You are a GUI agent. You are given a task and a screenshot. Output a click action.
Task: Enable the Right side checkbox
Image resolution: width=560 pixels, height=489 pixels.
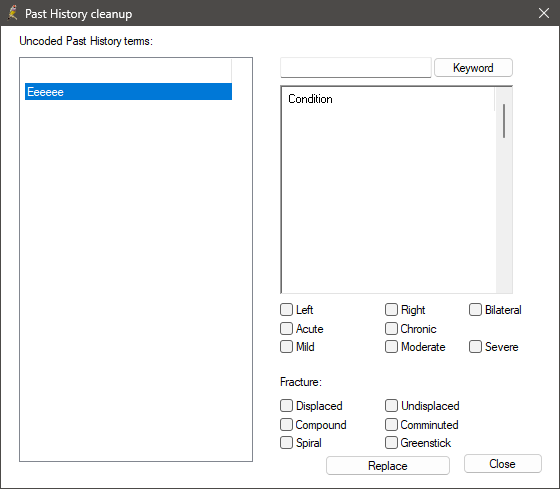coord(391,310)
